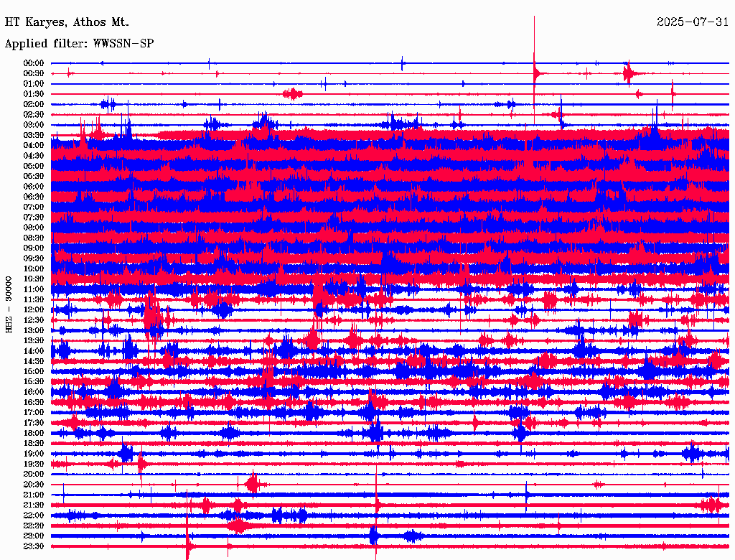The height and width of the screenshot is (560, 735).
Task: Click the date label 2025-07-31
Action: [x=692, y=22]
